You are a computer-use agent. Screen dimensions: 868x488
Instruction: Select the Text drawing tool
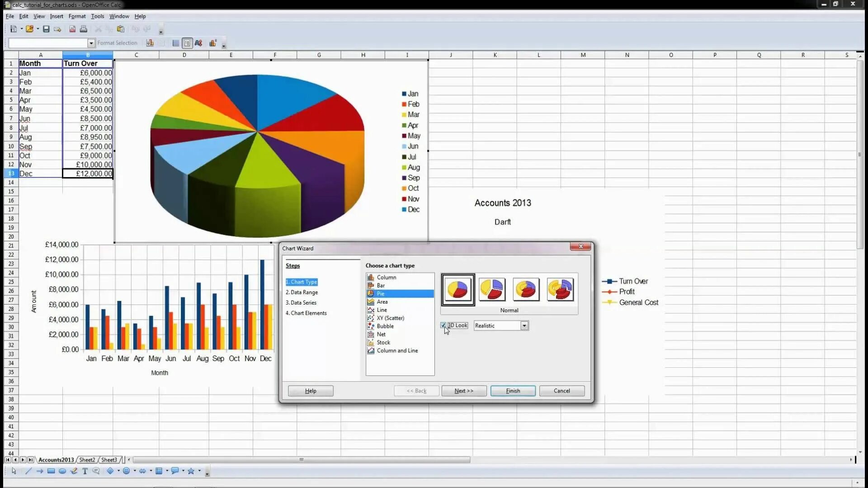tap(85, 471)
